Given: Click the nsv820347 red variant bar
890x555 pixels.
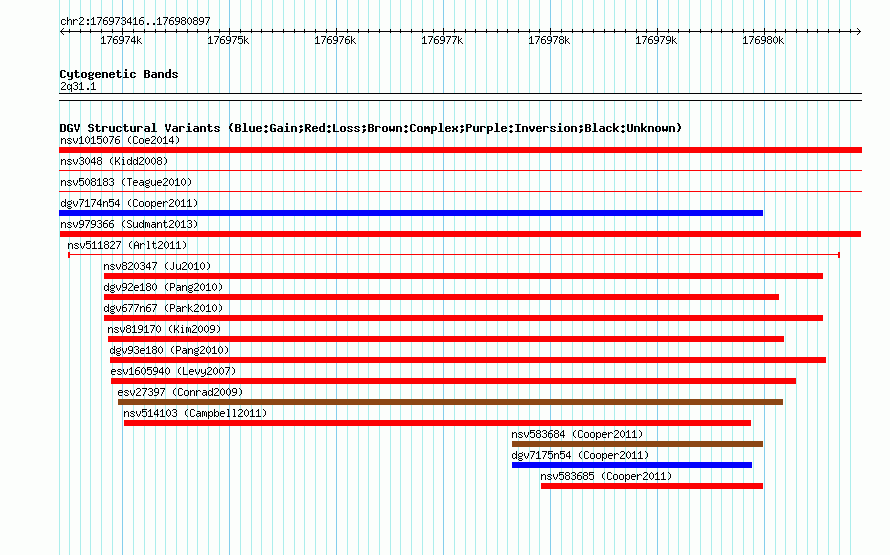Looking at the screenshot, I should tap(463, 276).
